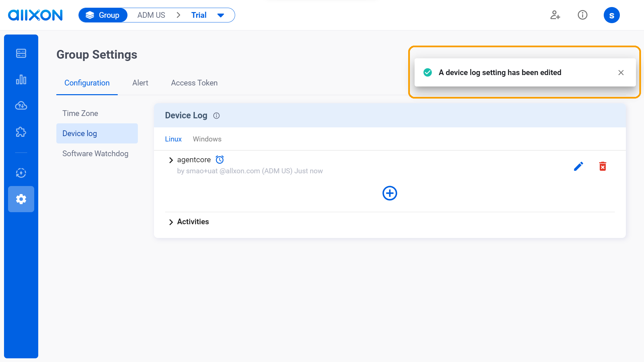
Task: Expand the Activities section
Action: click(x=171, y=222)
